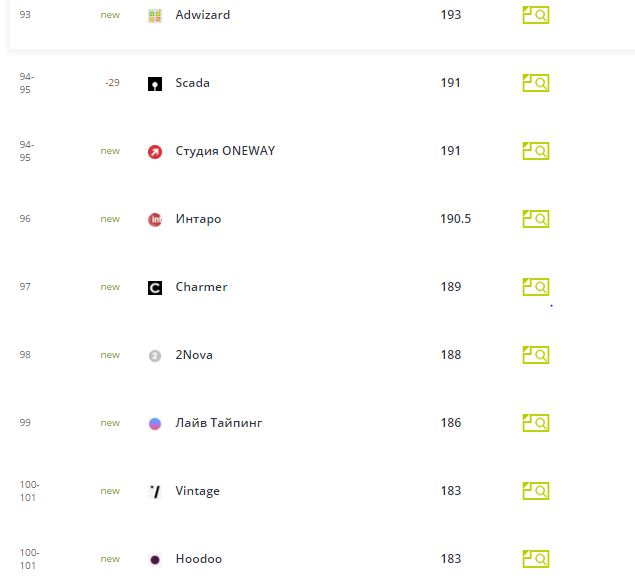The height and width of the screenshot is (587, 635).
Task: Open the Интаро details search icon
Action: click(536, 219)
